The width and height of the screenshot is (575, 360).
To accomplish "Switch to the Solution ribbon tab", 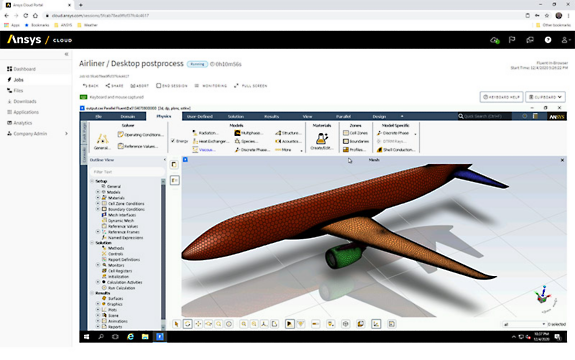I will coord(236,117).
